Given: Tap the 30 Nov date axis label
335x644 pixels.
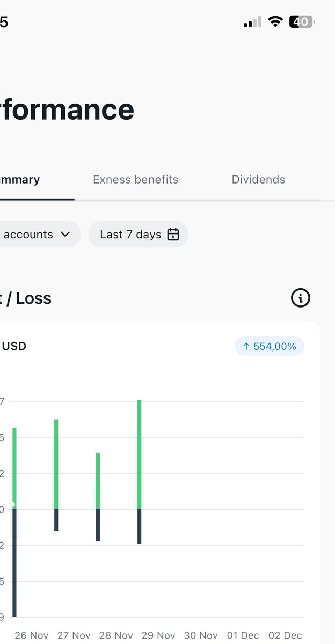Looking at the screenshot, I should (201, 635).
